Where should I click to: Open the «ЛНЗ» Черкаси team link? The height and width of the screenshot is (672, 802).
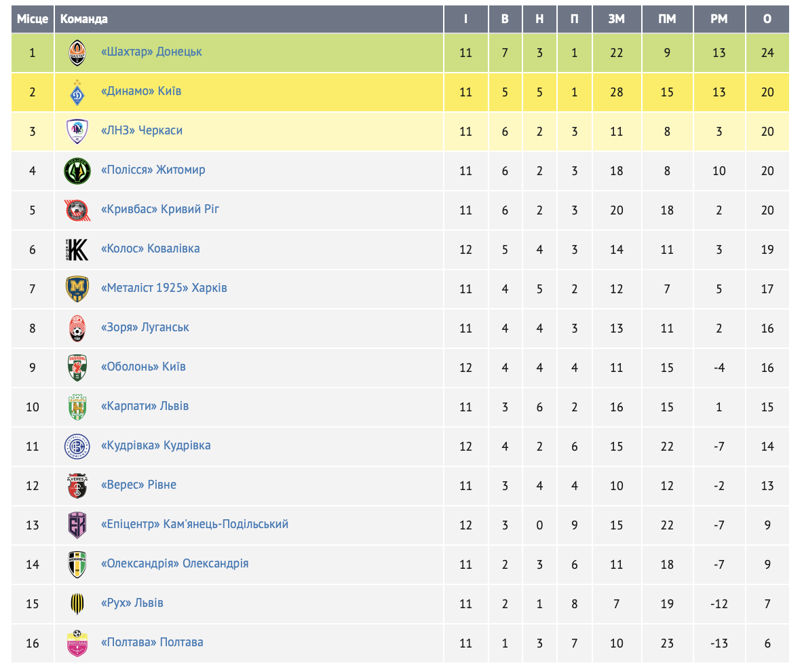pyautogui.click(x=141, y=130)
